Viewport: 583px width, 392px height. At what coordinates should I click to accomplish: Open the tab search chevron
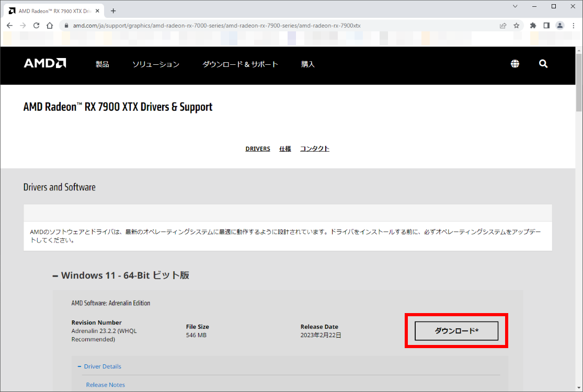515,6
